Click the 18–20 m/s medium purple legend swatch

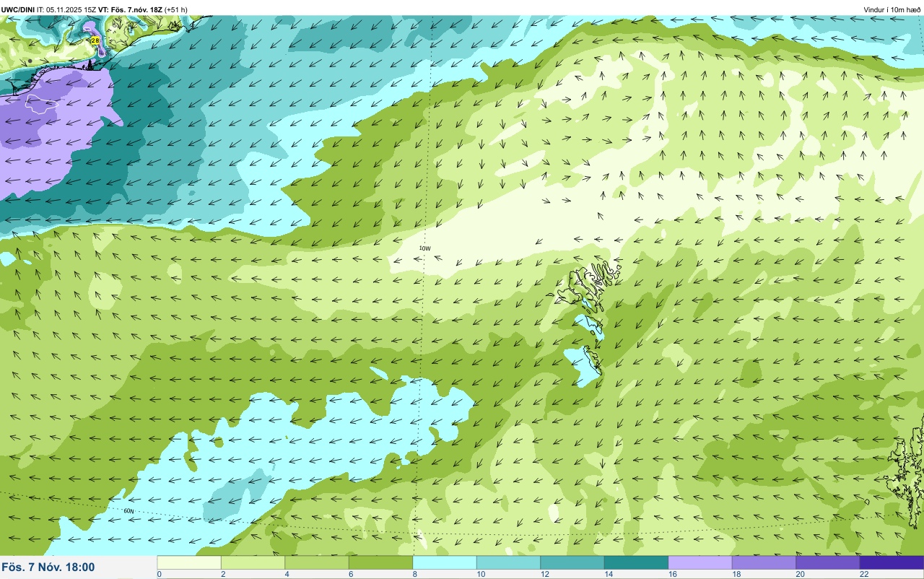[764, 562]
